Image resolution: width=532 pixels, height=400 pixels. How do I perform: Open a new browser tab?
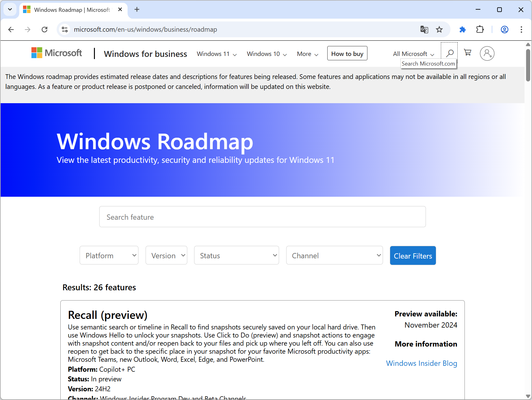tap(137, 9)
